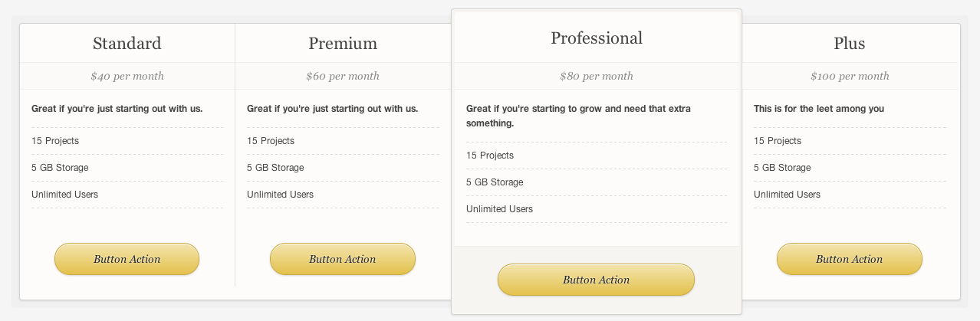Viewport: 980px width, 321px height.
Task: Click the $80 per month price
Action: click(597, 76)
